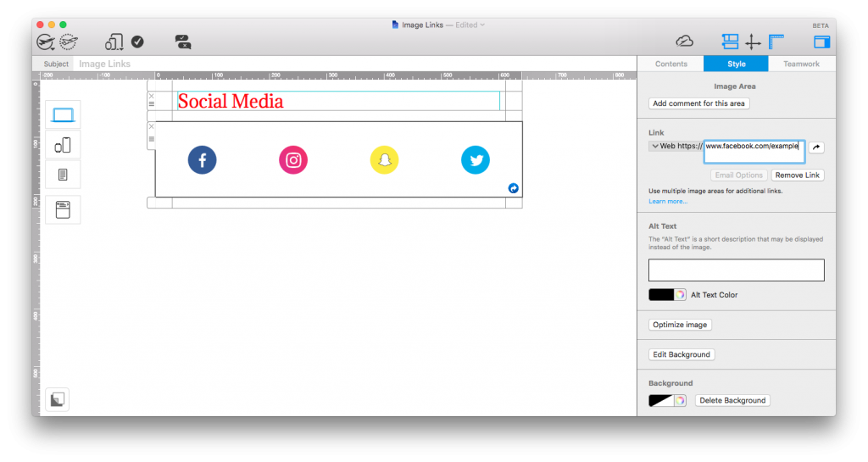Click the Remove Link button
868x462 pixels.
pyautogui.click(x=797, y=175)
